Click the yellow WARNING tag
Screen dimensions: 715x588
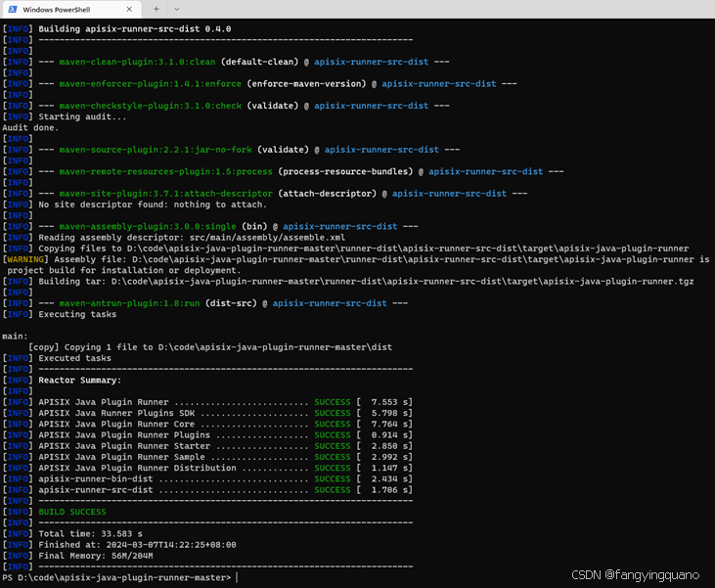(25, 259)
